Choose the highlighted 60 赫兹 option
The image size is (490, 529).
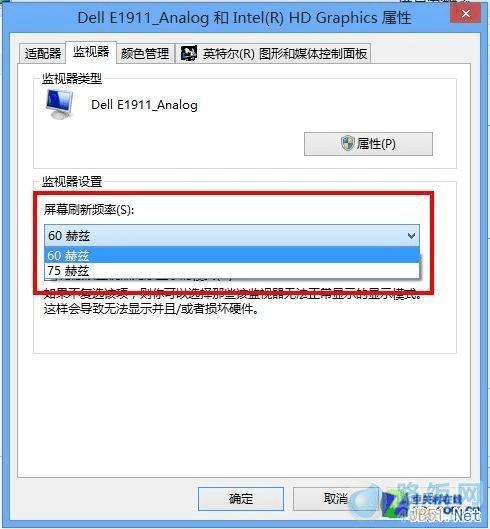(232, 255)
